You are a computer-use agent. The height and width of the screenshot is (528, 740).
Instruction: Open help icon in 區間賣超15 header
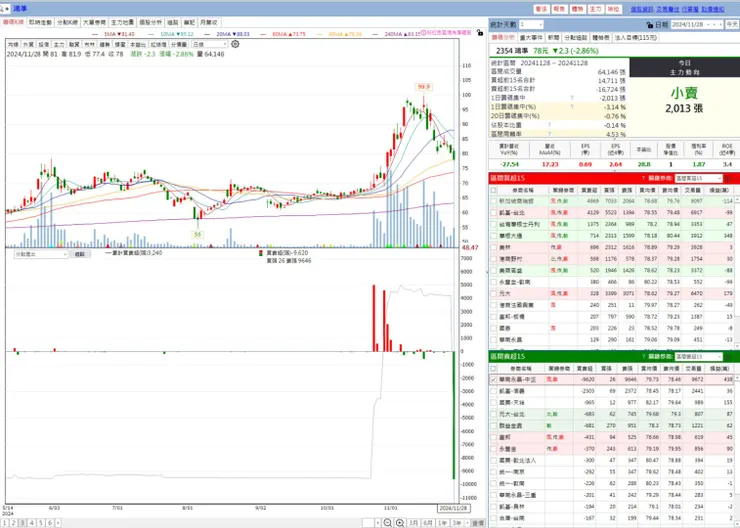coord(643,356)
